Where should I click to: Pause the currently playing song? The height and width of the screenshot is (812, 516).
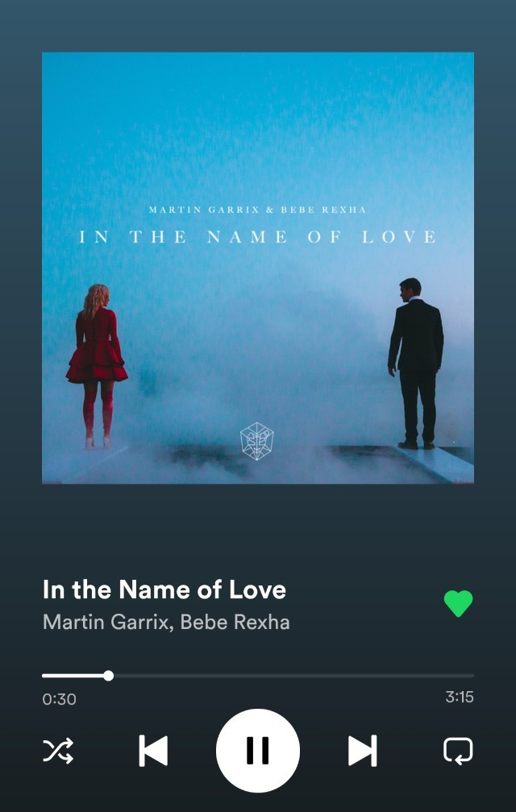coord(258,751)
